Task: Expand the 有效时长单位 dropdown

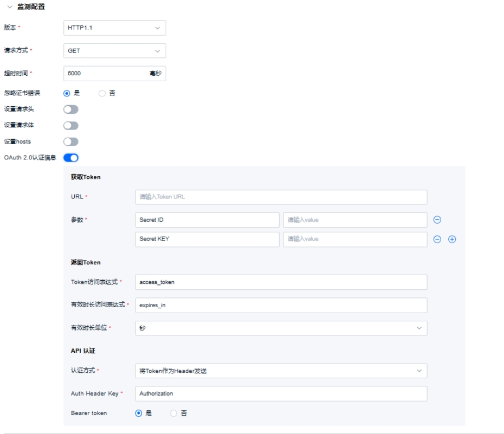Action: point(281,328)
